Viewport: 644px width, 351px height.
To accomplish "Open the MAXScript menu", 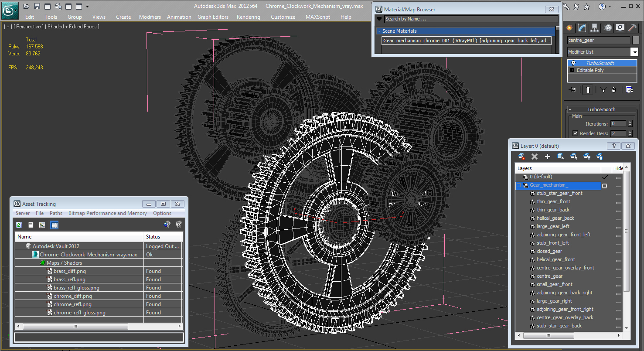I will pos(318,17).
